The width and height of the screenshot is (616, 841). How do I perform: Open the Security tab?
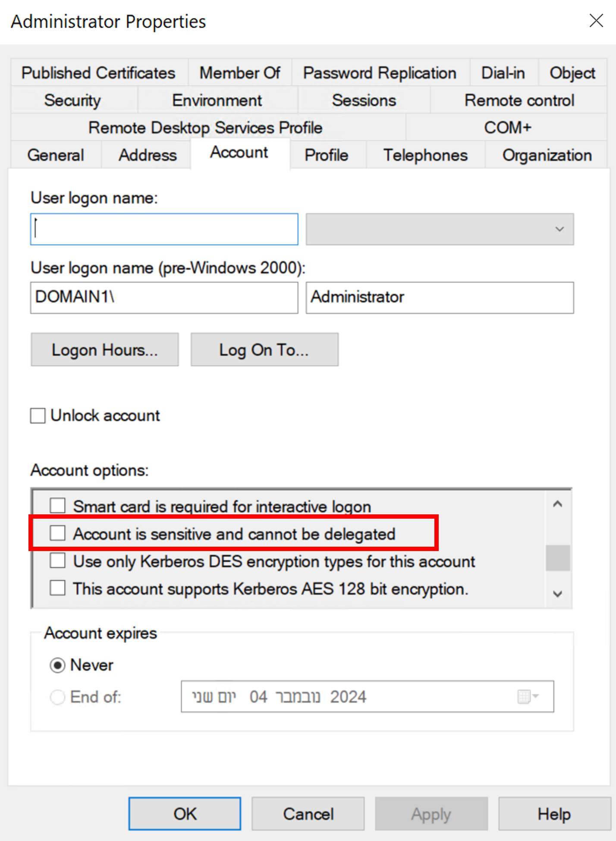tap(72, 101)
